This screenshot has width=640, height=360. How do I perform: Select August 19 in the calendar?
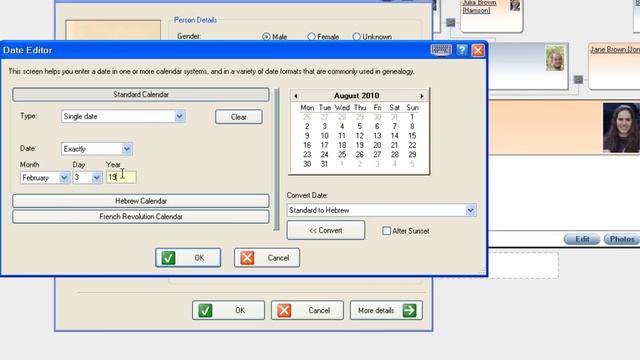[360, 145]
